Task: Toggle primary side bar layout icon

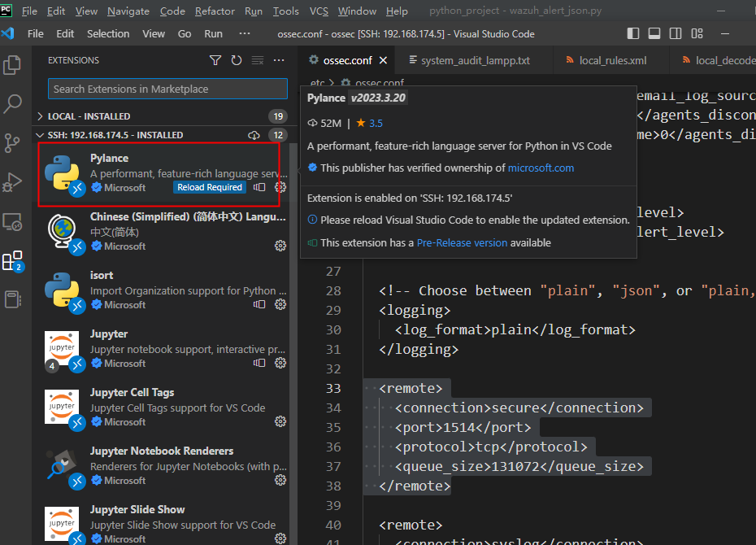Action: (633, 33)
